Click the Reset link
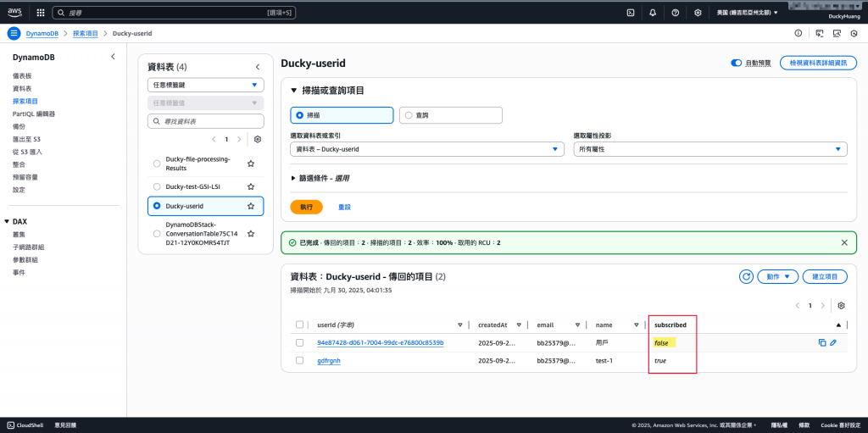Image resolution: width=868 pixels, height=433 pixels. [344, 207]
